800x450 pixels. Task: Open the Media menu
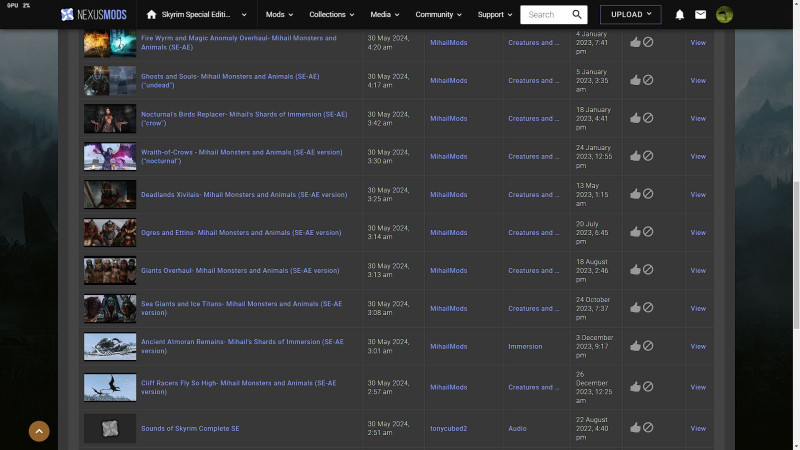(385, 14)
